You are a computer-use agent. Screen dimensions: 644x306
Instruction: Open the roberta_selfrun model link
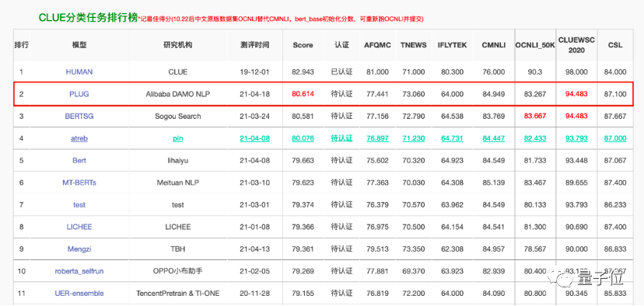[x=79, y=271]
